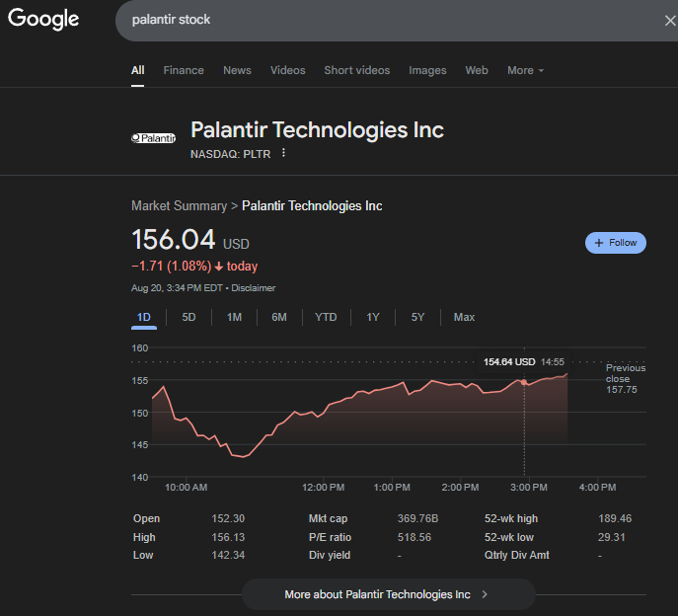This screenshot has width=678, height=616.
Task: Open the News tab
Action: pos(237,70)
